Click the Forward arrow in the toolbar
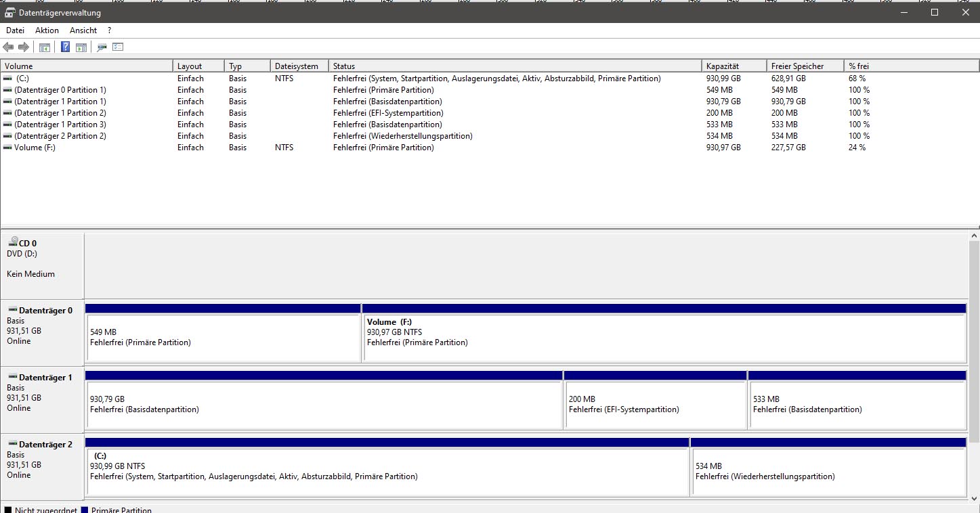The width and height of the screenshot is (980, 513). pos(24,47)
